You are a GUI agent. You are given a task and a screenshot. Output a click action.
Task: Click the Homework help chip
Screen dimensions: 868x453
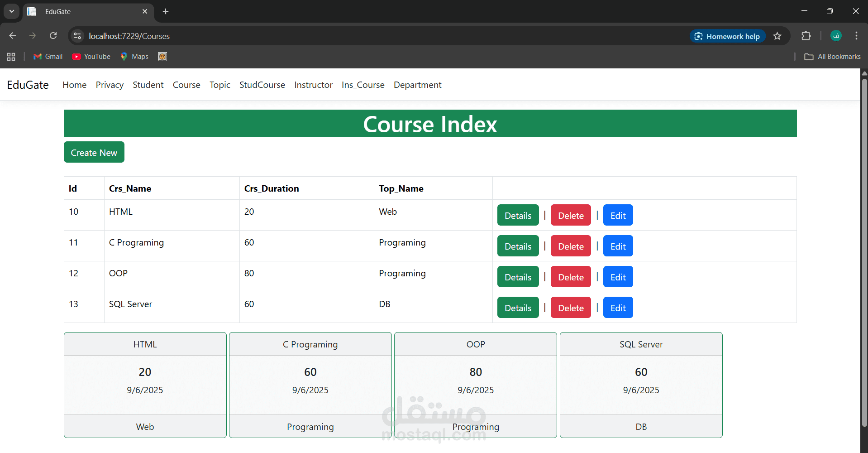(x=727, y=36)
